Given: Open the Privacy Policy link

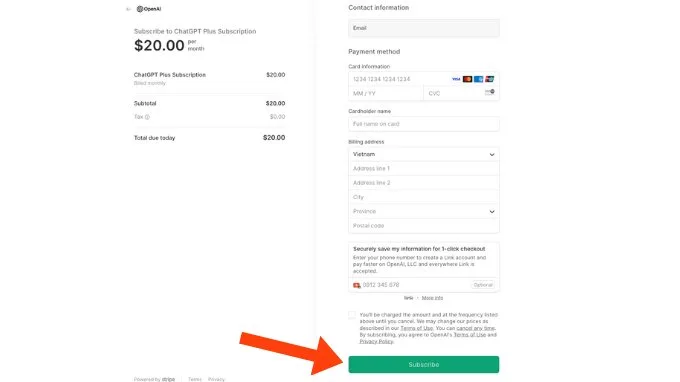Looking at the screenshot, I should 376,342.
